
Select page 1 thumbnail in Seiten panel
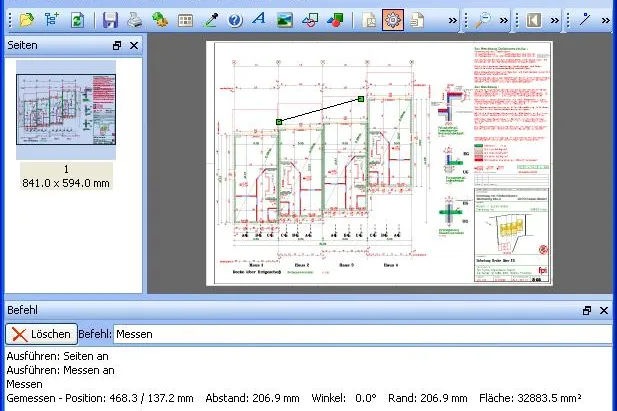(66, 109)
